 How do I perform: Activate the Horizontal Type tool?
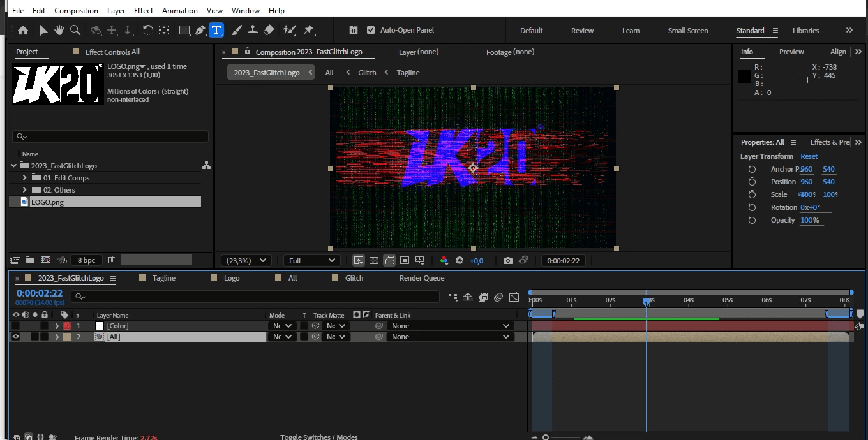tap(216, 30)
